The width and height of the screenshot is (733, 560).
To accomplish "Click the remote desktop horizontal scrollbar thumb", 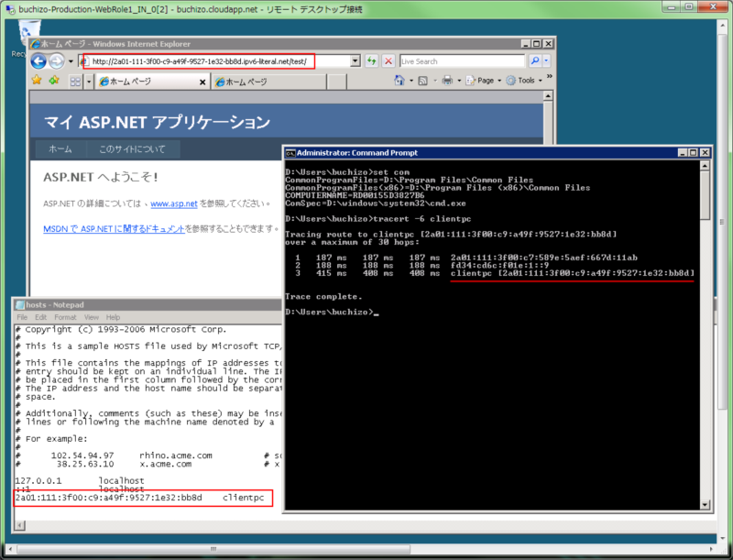I will pyautogui.click(x=213, y=549).
